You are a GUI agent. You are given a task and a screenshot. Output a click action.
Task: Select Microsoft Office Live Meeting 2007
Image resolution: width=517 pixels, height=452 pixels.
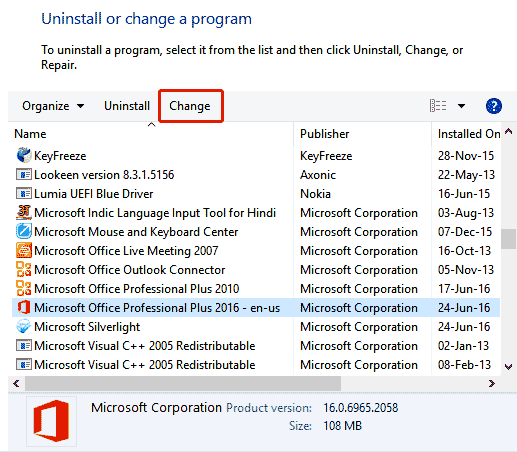(x=256, y=250)
